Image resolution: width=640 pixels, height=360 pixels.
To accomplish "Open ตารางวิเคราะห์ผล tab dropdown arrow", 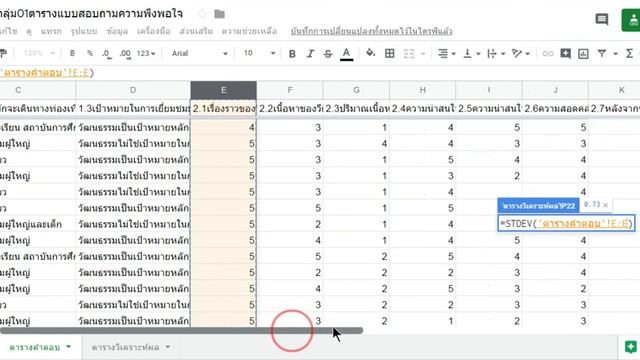I will pos(168,347).
